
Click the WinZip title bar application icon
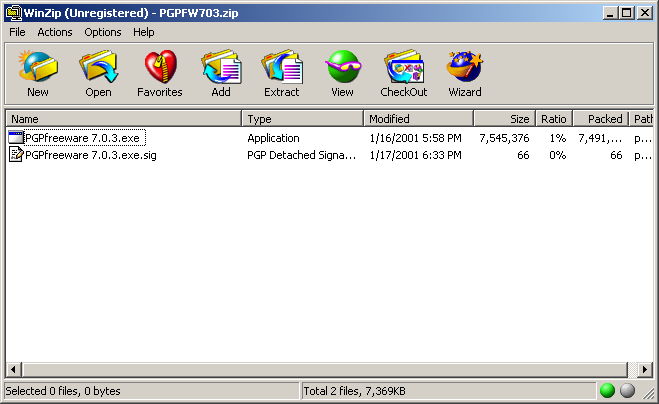pos(13,13)
